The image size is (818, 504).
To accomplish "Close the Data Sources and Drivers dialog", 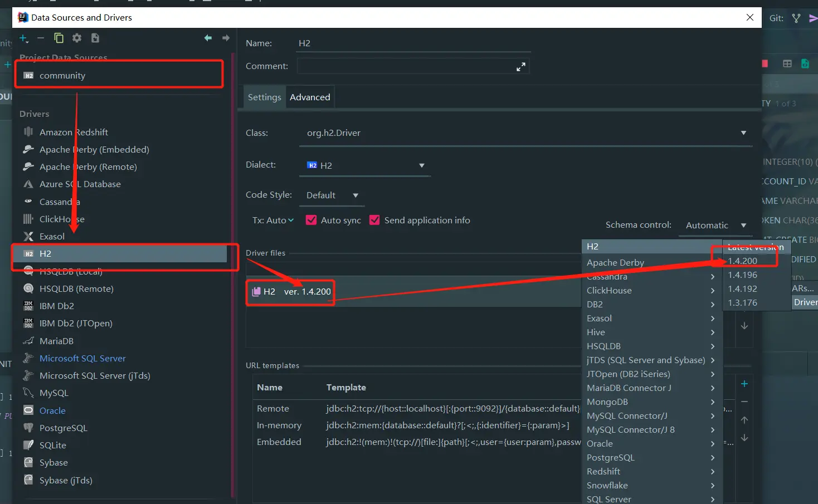I will (750, 17).
